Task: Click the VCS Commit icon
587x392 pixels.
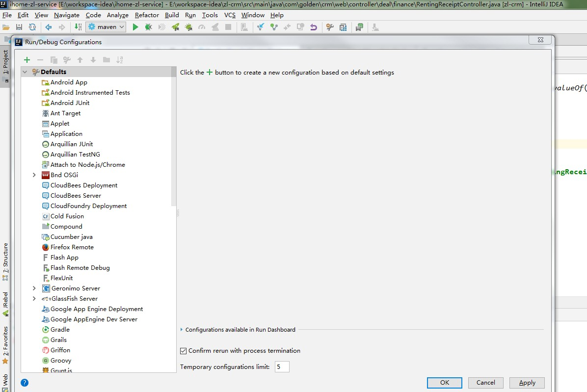Action: [x=274, y=27]
